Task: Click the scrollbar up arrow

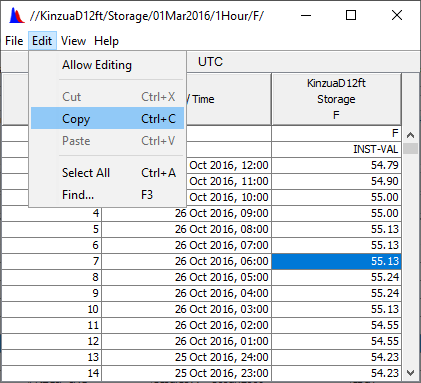Action: pos(411,135)
